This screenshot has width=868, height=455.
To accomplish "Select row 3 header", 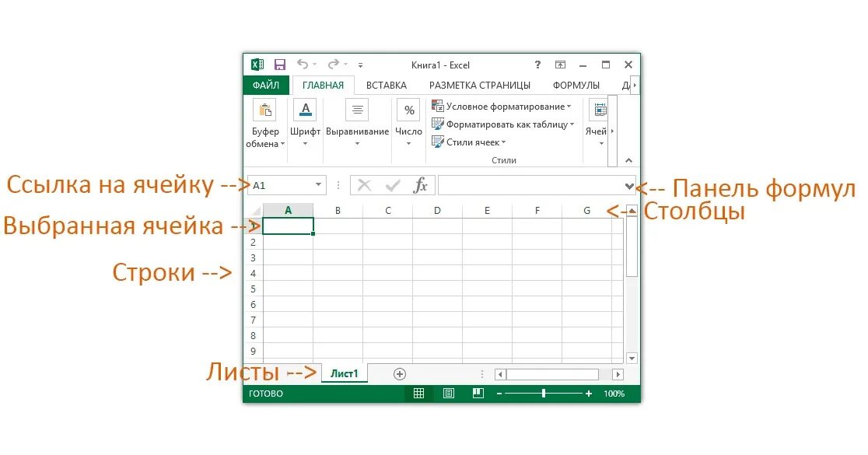I will point(254,257).
